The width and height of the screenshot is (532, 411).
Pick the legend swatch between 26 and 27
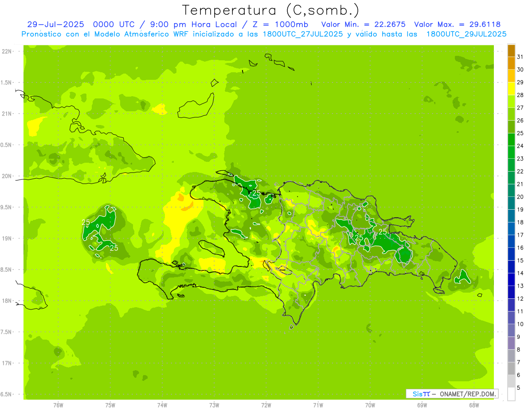click(x=511, y=114)
